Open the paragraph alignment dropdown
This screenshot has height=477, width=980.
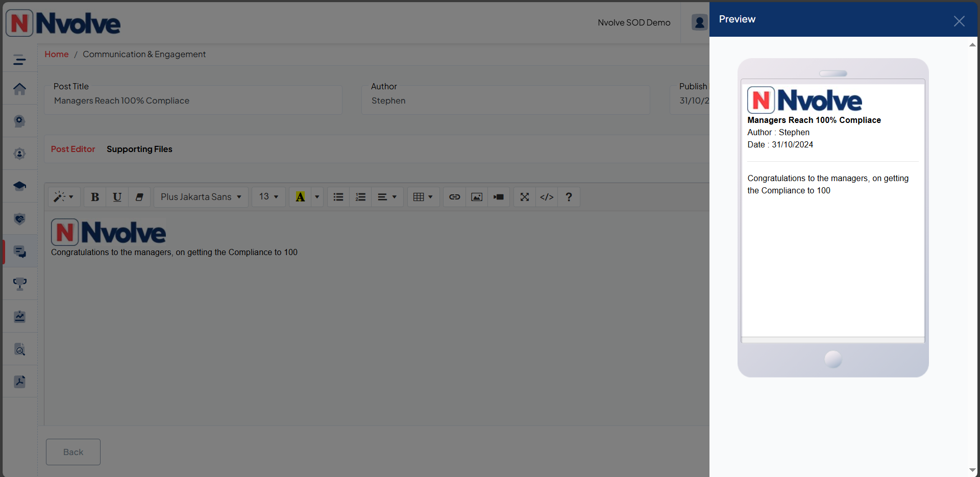point(387,197)
